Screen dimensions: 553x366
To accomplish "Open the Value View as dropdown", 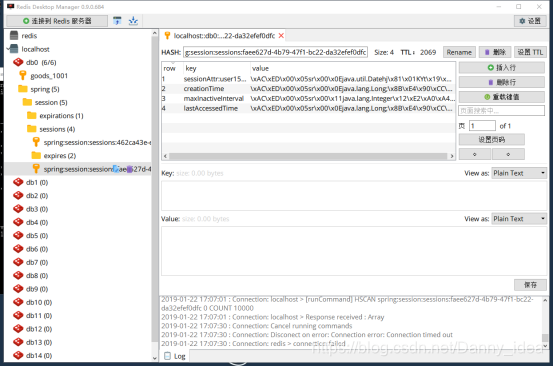I will 519,219.
